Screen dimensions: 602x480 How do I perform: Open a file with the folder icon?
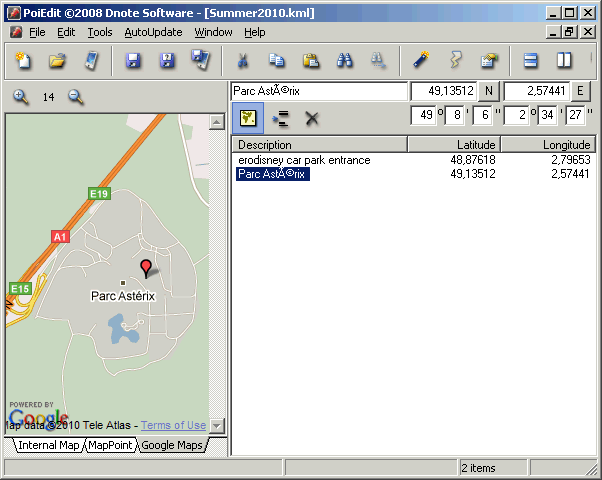click(57, 61)
